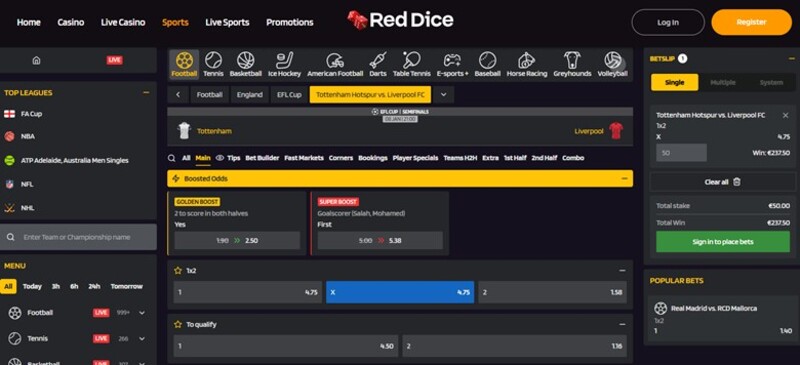Click the Log In button
Viewport: 800px width, 365px height.
[x=668, y=22]
